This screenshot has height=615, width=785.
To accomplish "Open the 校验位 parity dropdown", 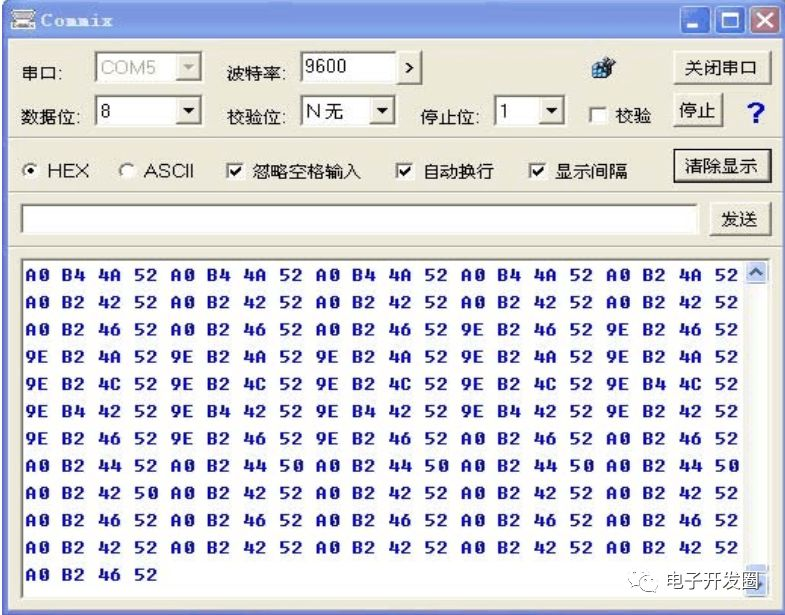I will tap(382, 110).
